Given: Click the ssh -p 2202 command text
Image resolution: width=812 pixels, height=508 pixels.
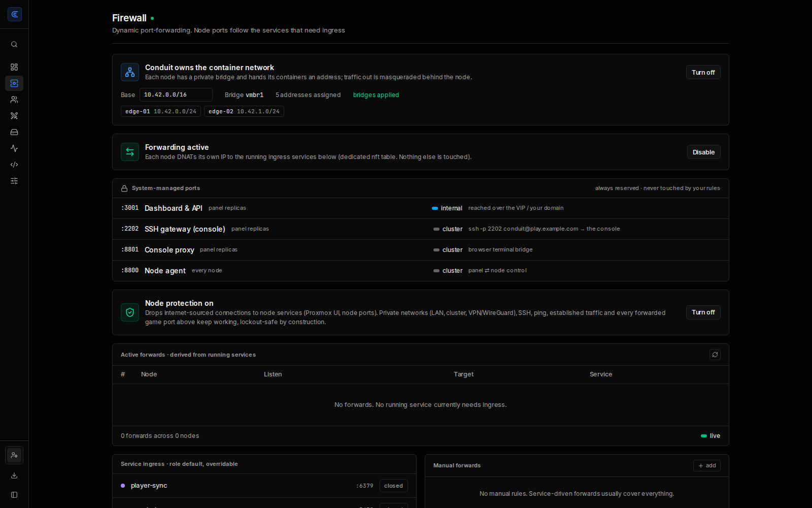Looking at the screenshot, I should [544, 229].
